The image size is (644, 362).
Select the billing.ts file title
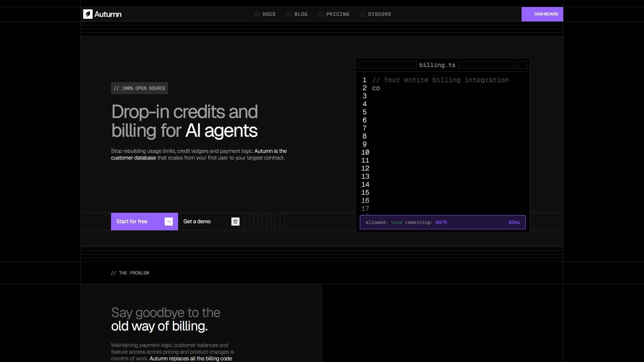pyautogui.click(x=437, y=65)
